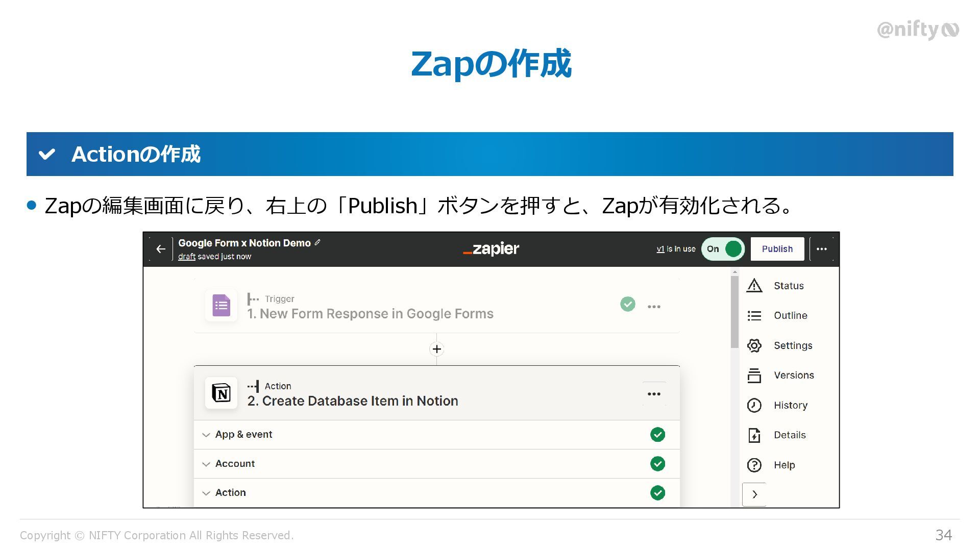Click the plus button to add a step
Screen dimensions: 980x551
[437, 349]
